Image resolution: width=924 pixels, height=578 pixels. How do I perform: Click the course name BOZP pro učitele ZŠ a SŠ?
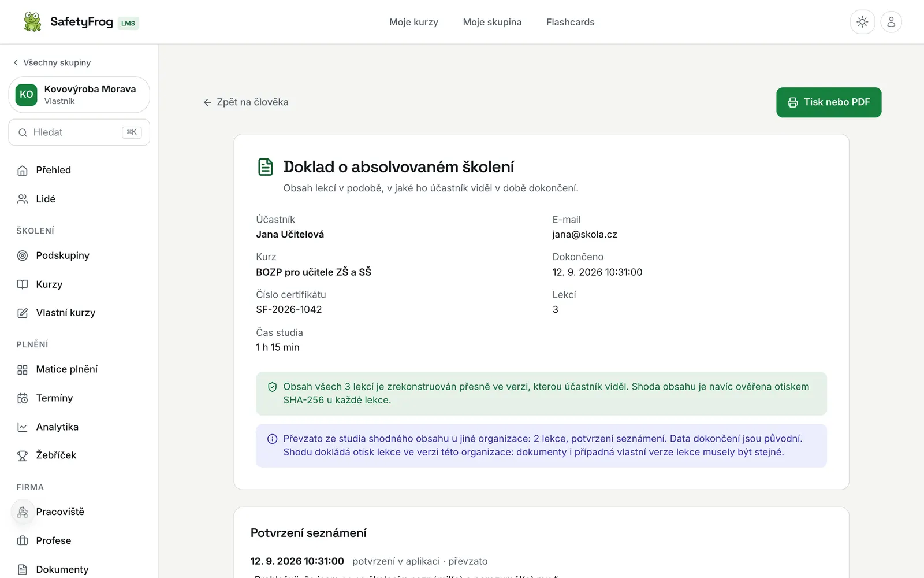point(314,272)
